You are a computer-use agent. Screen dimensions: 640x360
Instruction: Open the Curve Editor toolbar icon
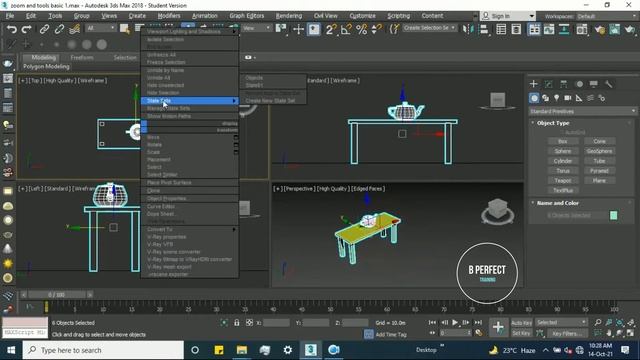[549, 29]
